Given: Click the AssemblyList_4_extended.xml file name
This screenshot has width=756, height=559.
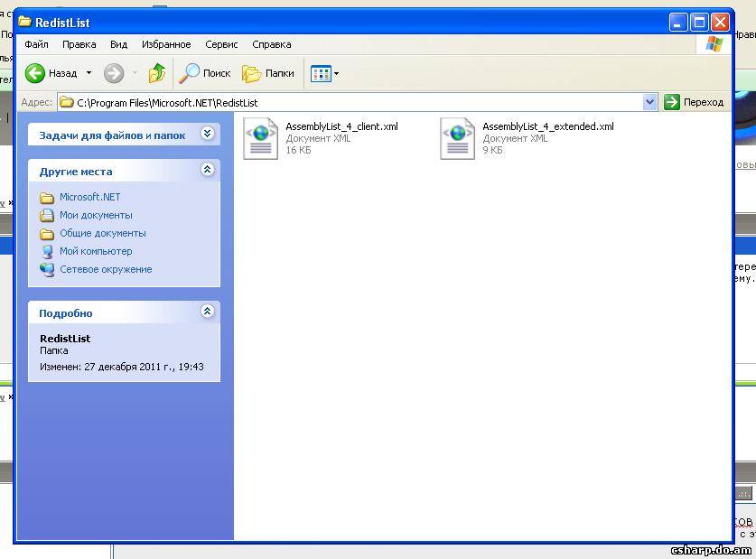Looking at the screenshot, I should coord(548,126).
